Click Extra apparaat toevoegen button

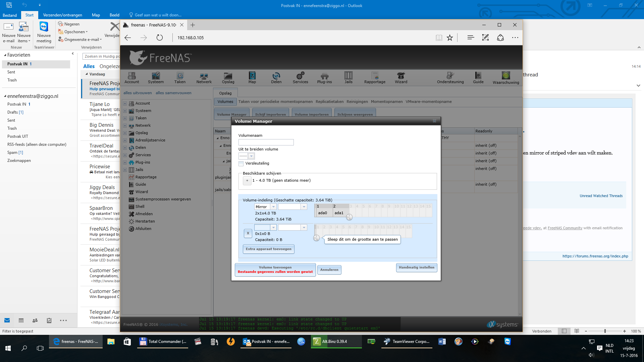(269, 249)
